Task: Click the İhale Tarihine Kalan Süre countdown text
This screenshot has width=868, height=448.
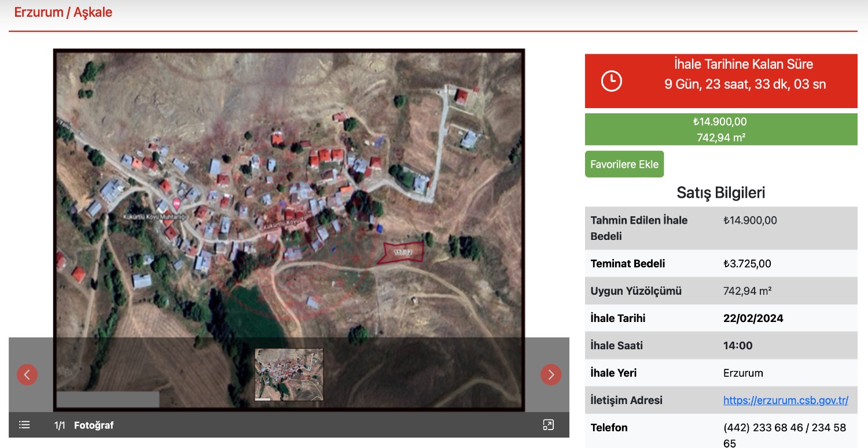Action: pyautogui.click(x=744, y=64)
